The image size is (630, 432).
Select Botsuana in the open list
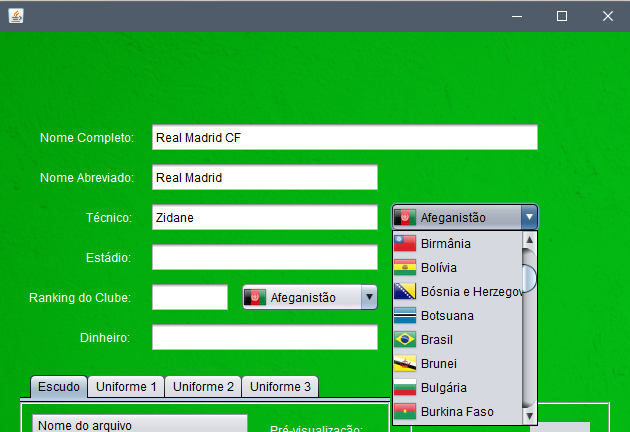point(458,315)
